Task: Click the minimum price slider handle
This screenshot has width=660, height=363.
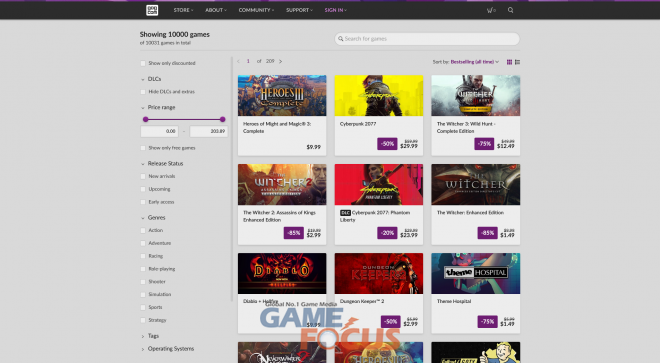Action: pyautogui.click(x=146, y=119)
